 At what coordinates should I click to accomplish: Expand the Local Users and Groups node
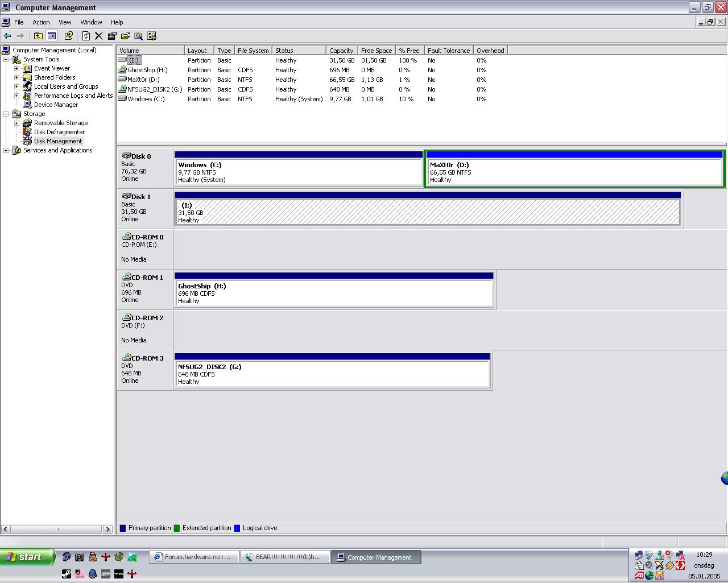pos(16,86)
